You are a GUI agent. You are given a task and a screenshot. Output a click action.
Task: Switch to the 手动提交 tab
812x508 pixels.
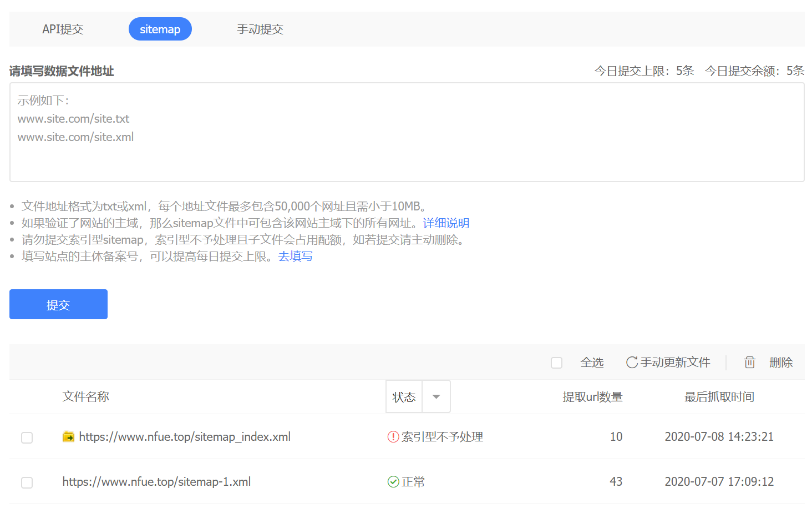(x=260, y=29)
